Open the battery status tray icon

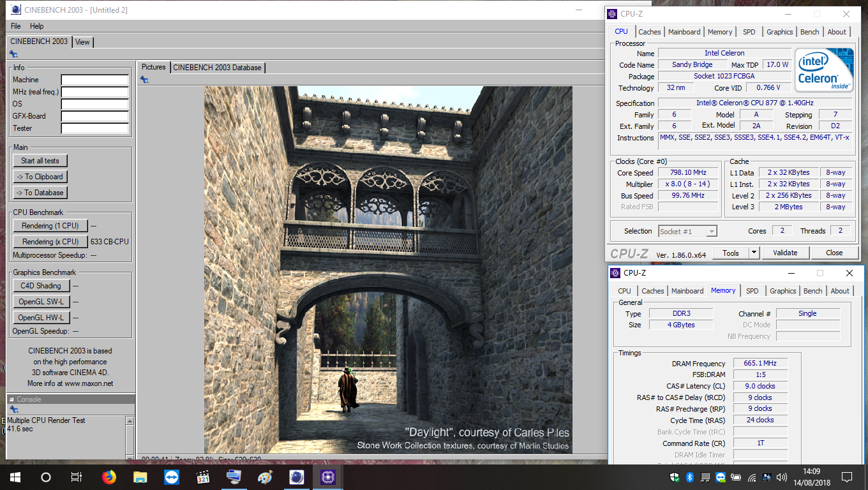(x=736, y=477)
